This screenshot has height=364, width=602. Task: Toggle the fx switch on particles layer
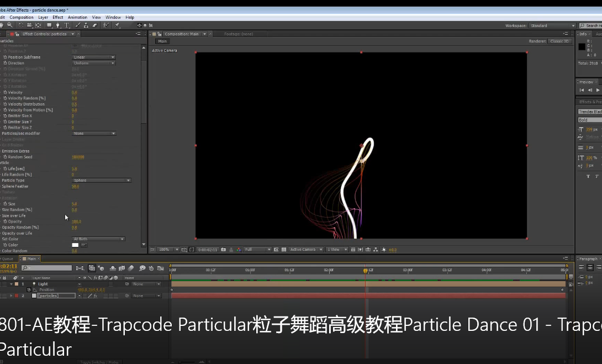tap(95, 296)
